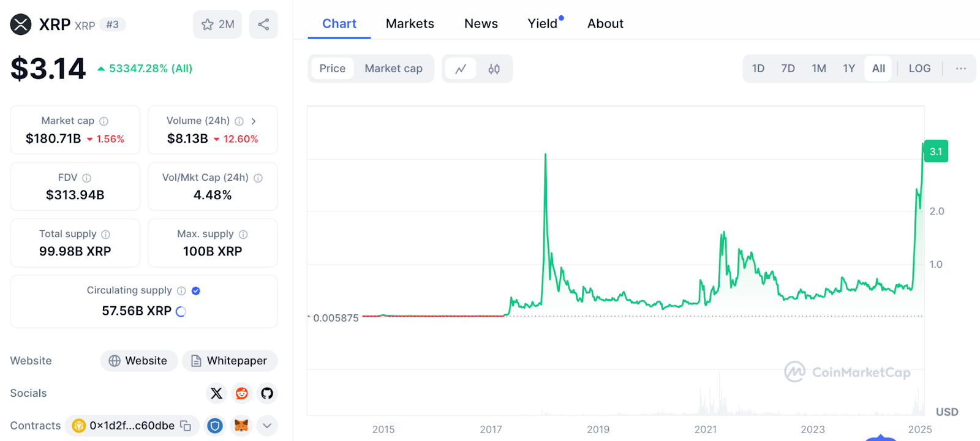This screenshot has height=441, width=980.
Task: Add XRP to watchlist via star button
Action: (217, 24)
